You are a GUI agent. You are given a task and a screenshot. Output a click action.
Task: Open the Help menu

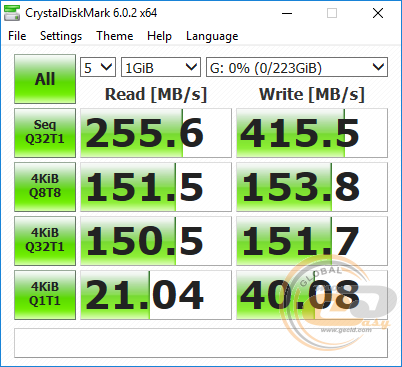click(x=159, y=36)
